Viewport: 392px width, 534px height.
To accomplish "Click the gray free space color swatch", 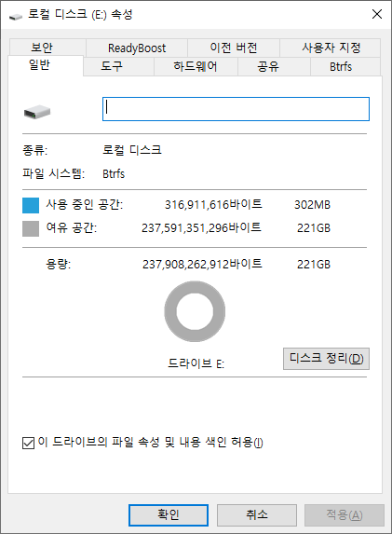I will pos(31,228).
